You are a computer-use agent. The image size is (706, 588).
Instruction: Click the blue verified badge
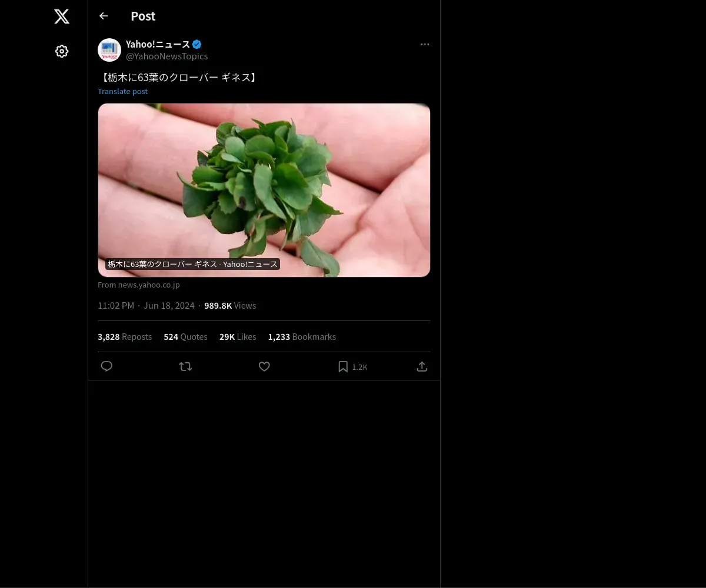click(197, 44)
